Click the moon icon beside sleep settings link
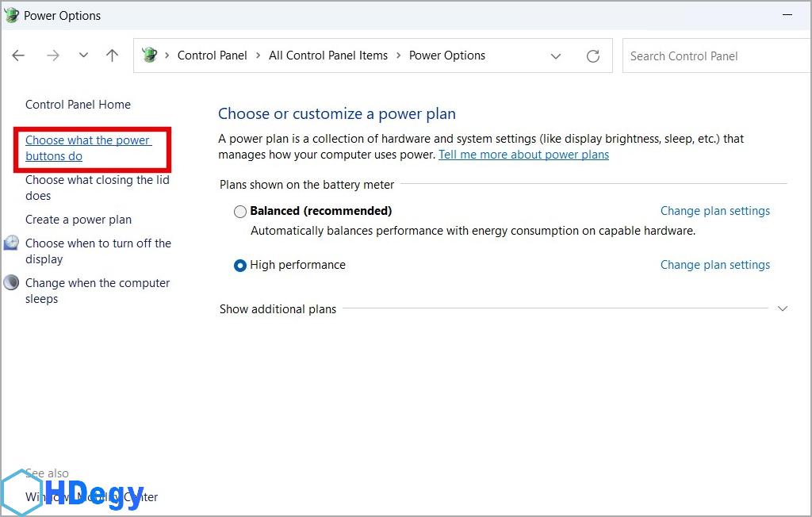The height and width of the screenshot is (517, 812). click(x=11, y=283)
